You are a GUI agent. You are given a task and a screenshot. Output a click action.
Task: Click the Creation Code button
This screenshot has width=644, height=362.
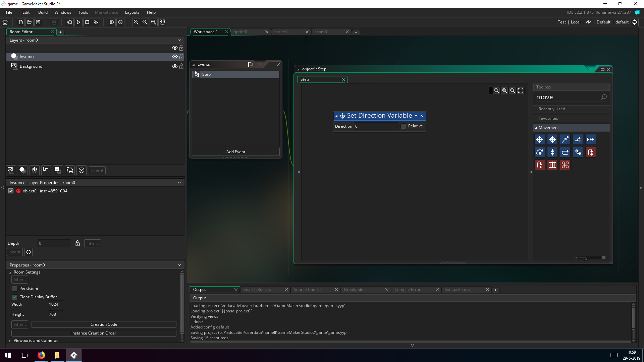(104, 324)
